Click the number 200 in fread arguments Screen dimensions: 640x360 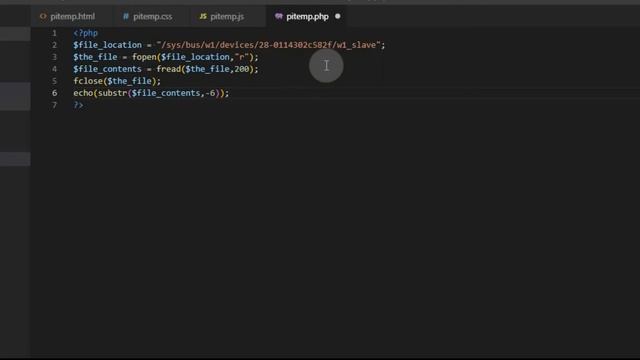click(242, 69)
